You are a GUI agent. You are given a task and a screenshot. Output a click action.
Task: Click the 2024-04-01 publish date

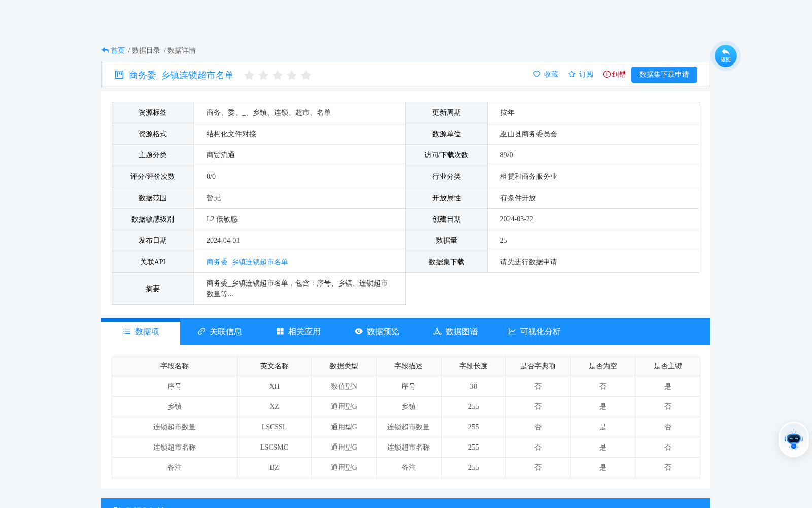[x=223, y=241]
